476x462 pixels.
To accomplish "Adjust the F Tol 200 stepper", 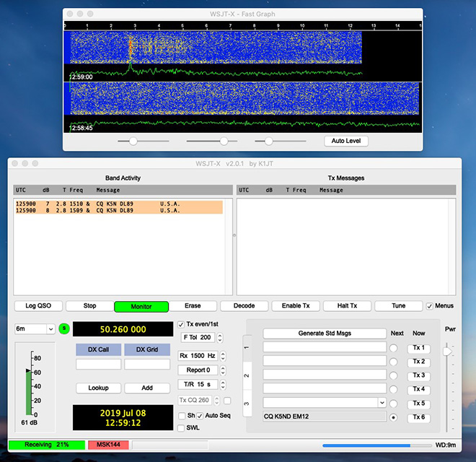I will tap(220, 337).
